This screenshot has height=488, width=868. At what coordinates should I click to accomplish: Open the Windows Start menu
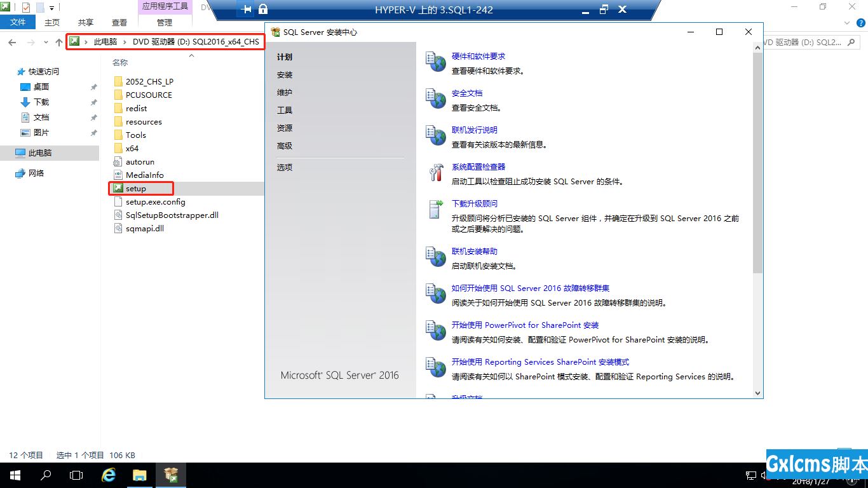[x=15, y=475]
